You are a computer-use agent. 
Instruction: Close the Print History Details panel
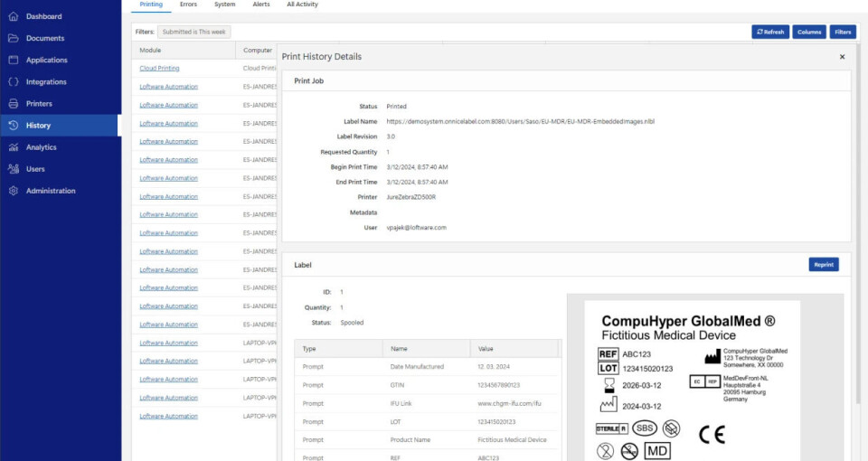[x=842, y=57]
